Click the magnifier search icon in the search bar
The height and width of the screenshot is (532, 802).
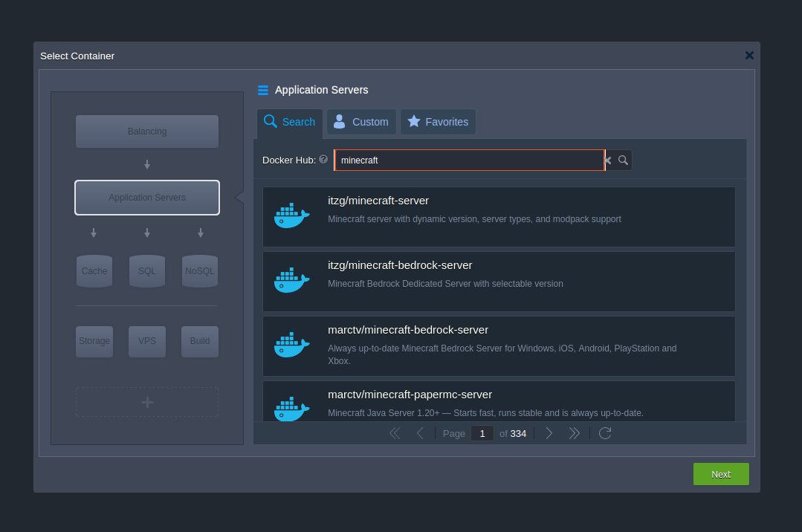click(x=623, y=160)
